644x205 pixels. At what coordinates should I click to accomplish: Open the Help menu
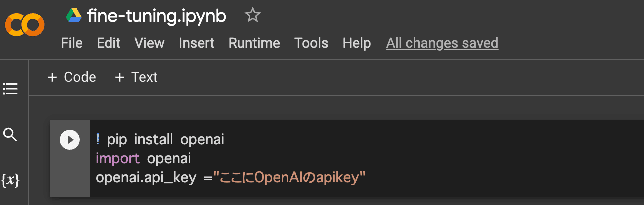point(357,43)
